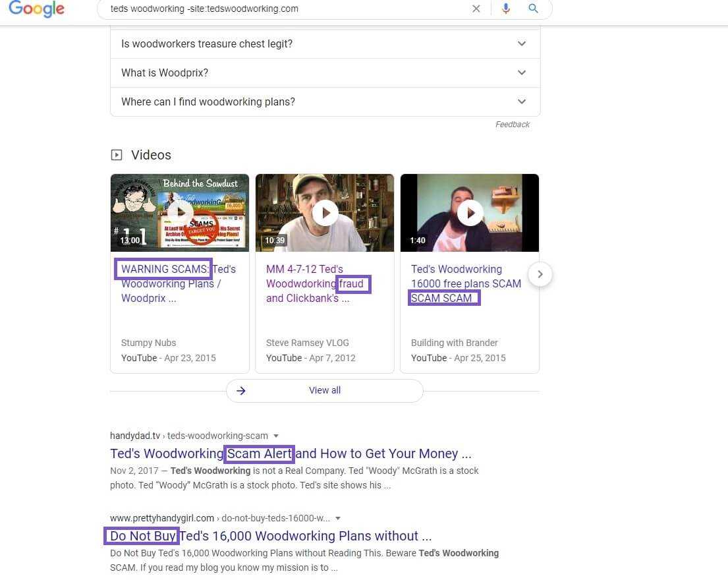Open 'Do Not Buy Ted's 16,000 Woodworking Plans' result
This screenshot has height=582, width=728.
pyautogui.click(x=271, y=536)
